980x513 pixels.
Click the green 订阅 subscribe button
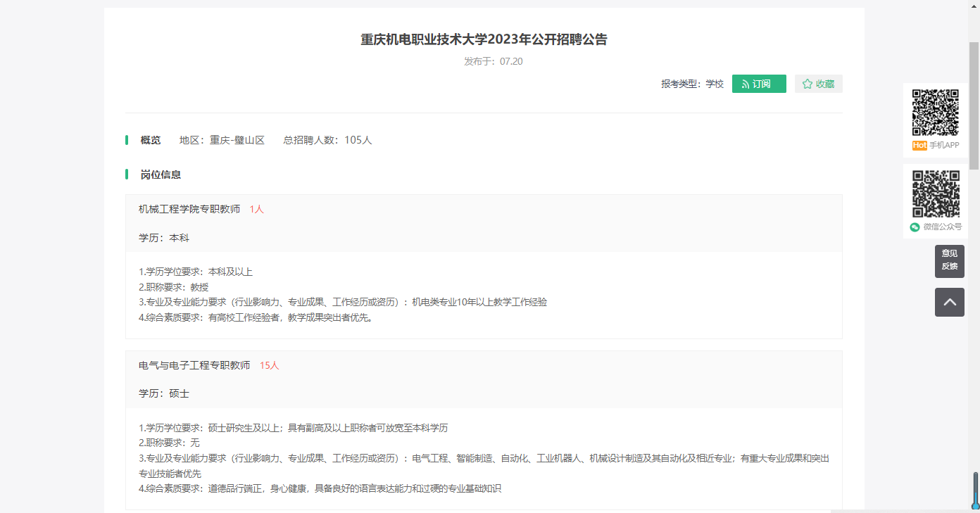coord(759,84)
